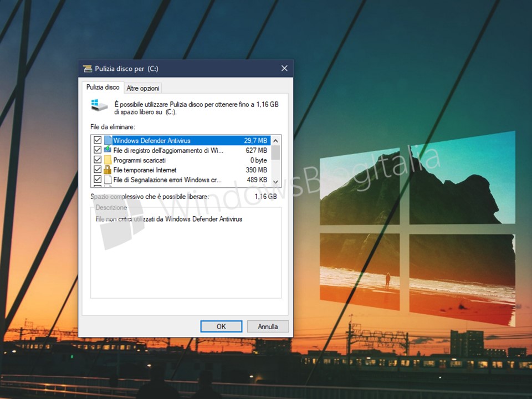Click the Windows Defender Antivirus file icon
The width and height of the screenshot is (532, 399).
point(108,141)
